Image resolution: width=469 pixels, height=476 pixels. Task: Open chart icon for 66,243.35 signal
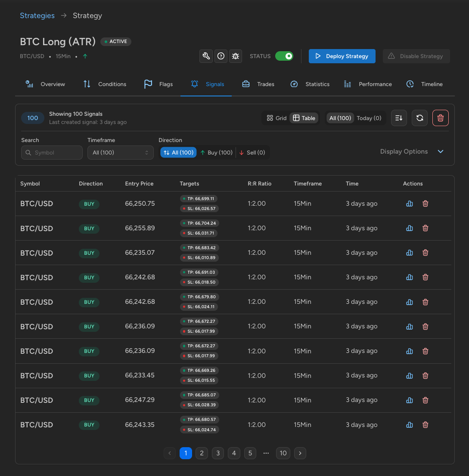pos(410,425)
